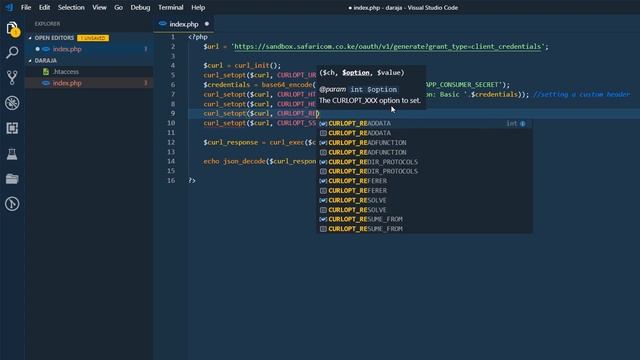Select index.php under Open Editors
This screenshot has width=640, height=360.
pos(89,49)
